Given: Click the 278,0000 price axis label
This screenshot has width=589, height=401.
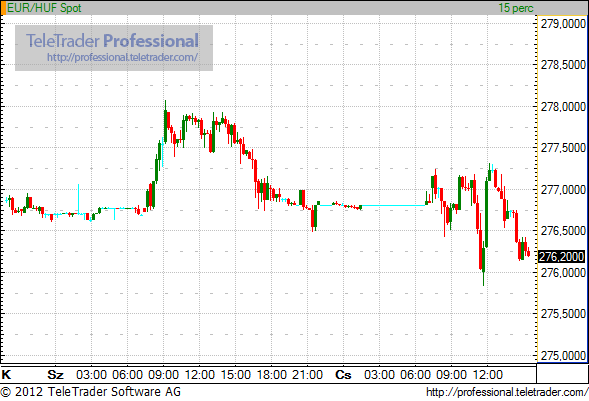Looking at the screenshot, I should [x=563, y=107].
